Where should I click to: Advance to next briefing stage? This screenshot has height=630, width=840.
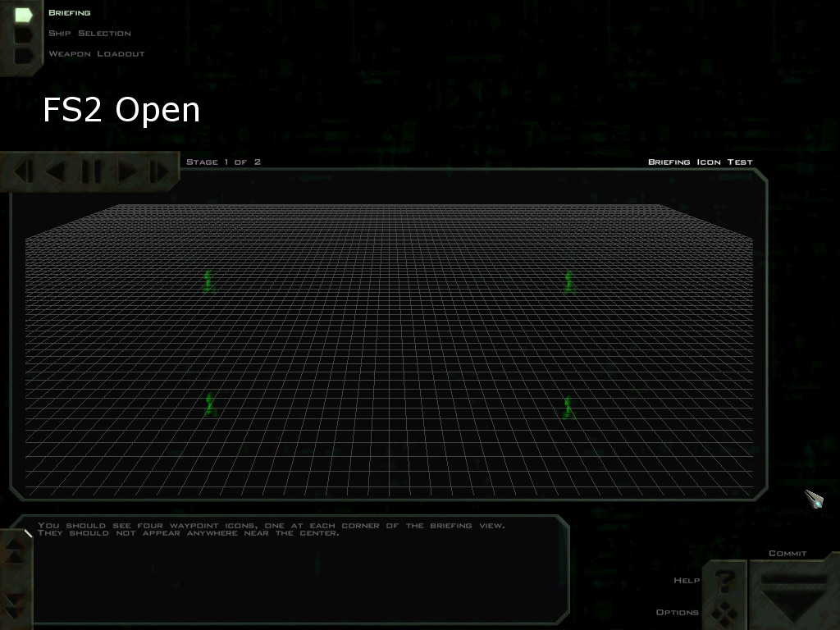(127, 172)
